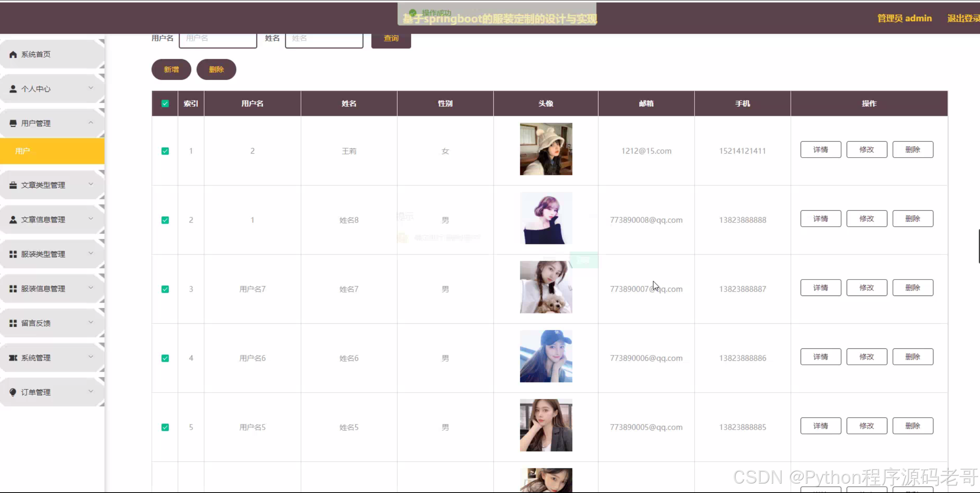Click the grid icon beside 服装类型管理

[x=13, y=254]
